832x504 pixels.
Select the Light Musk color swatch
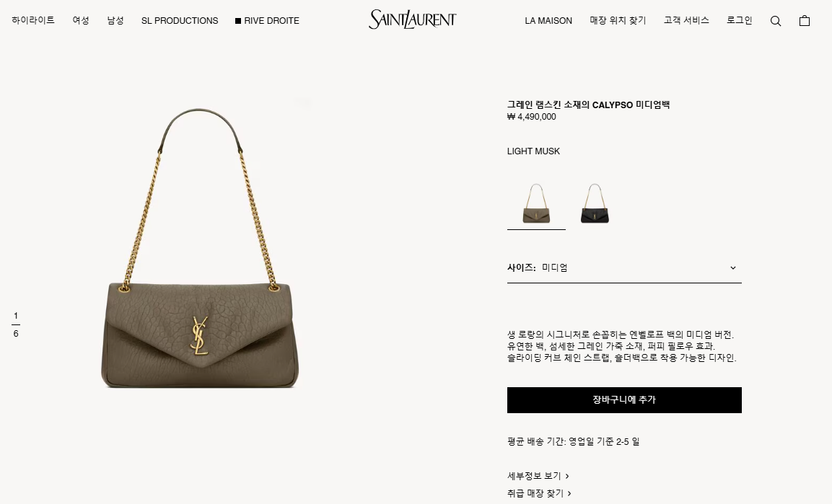tap(536, 203)
